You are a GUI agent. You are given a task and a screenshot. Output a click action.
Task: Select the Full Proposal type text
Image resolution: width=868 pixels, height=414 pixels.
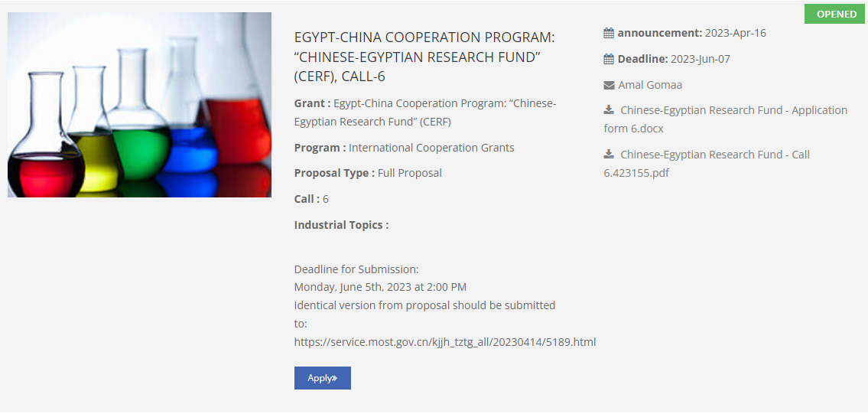point(409,173)
